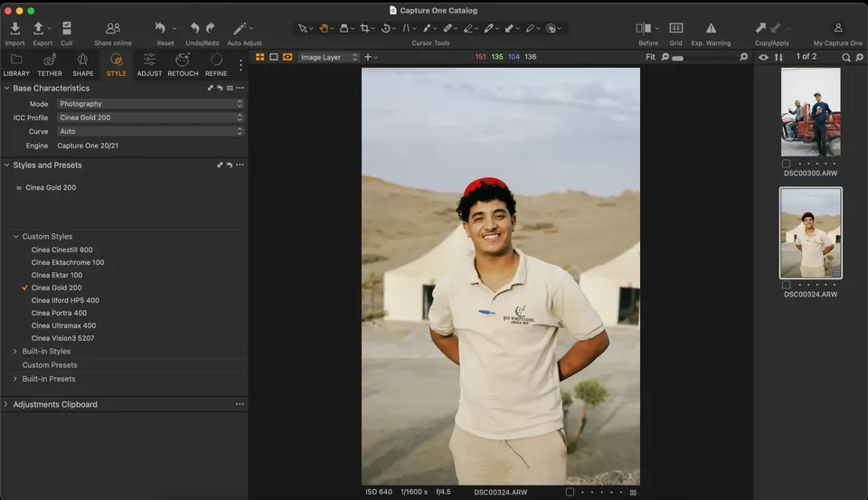Open the tool tabs three-dot menu
The width and height of the screenshot is (868, 500).
(241, 65)
